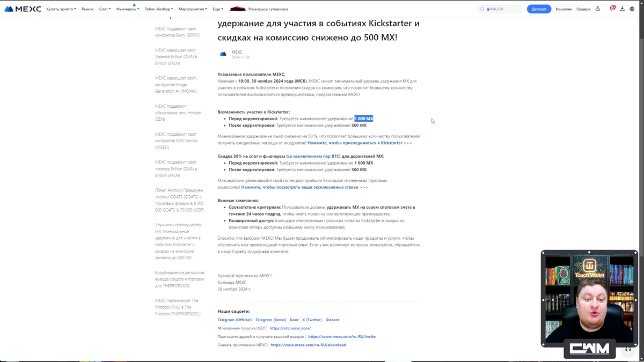
Task: Open the mexc.com/ru-RU/invite link
Action: tap(342, 337)
